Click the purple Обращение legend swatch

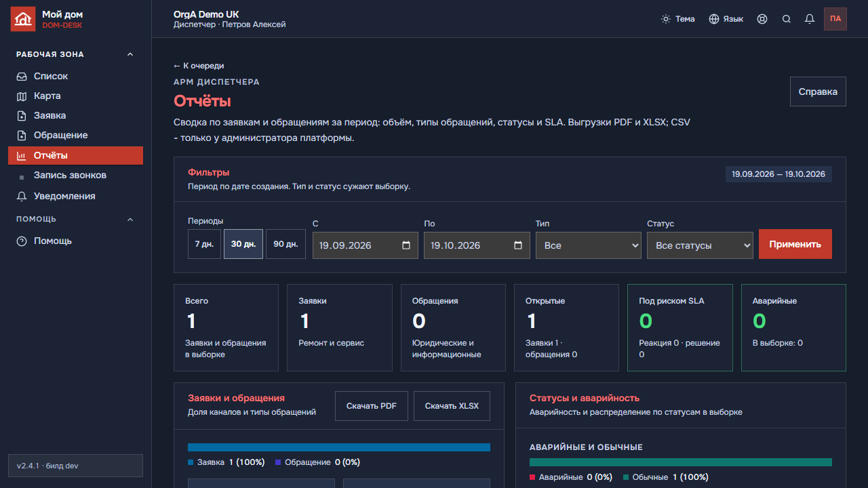point(278,462)
